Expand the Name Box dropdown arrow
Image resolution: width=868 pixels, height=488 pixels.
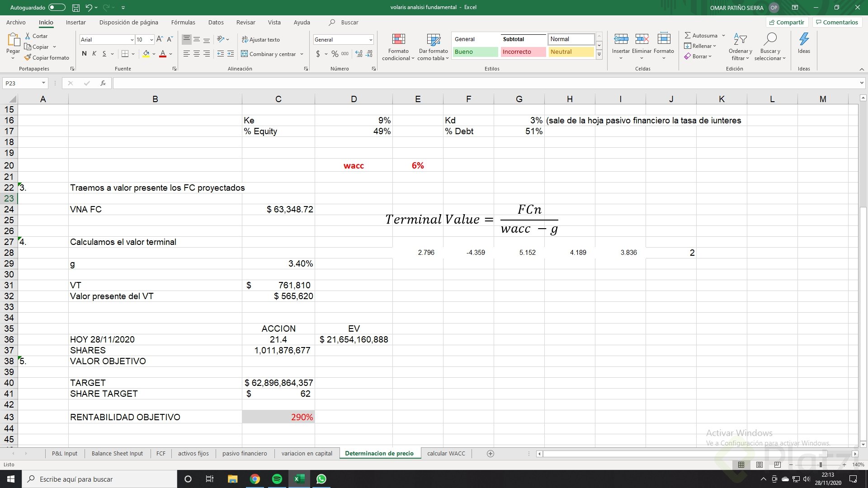43,83
